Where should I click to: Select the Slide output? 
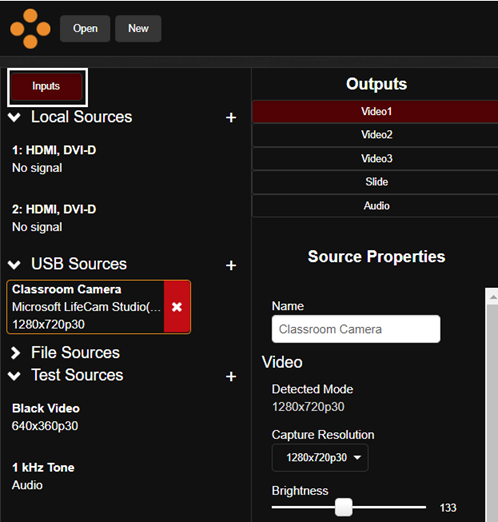click(375, 182)
